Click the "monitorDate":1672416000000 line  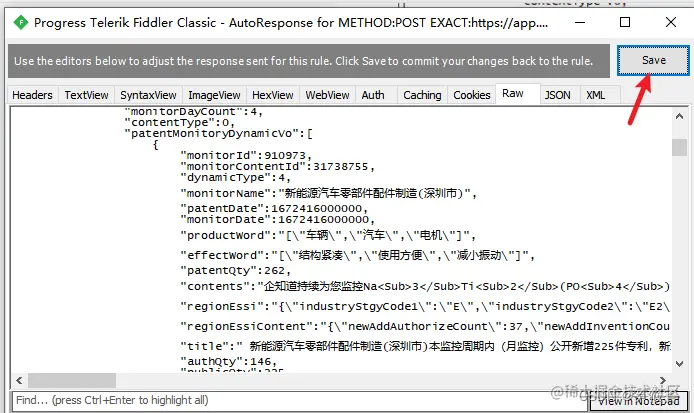(278, 220)
